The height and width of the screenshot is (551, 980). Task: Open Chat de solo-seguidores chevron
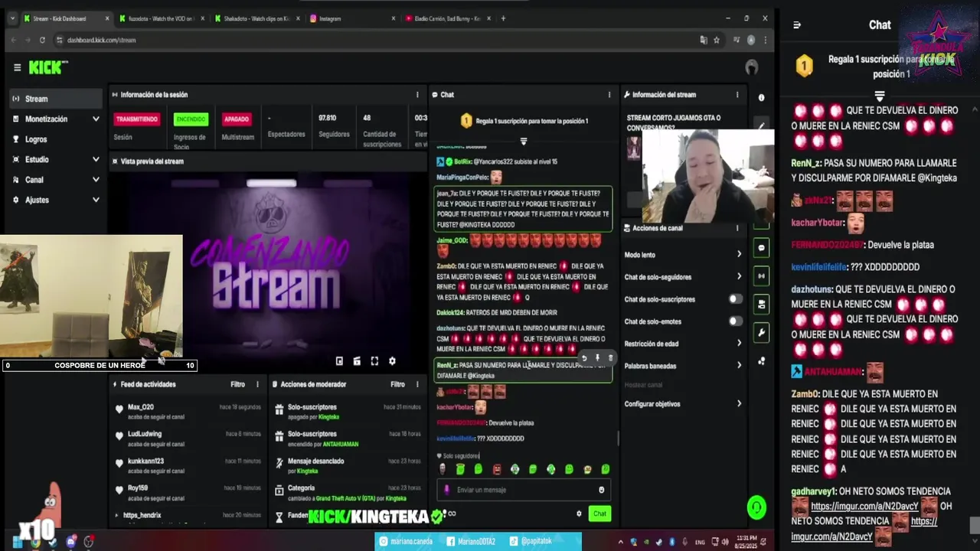[x=739, y=276]
